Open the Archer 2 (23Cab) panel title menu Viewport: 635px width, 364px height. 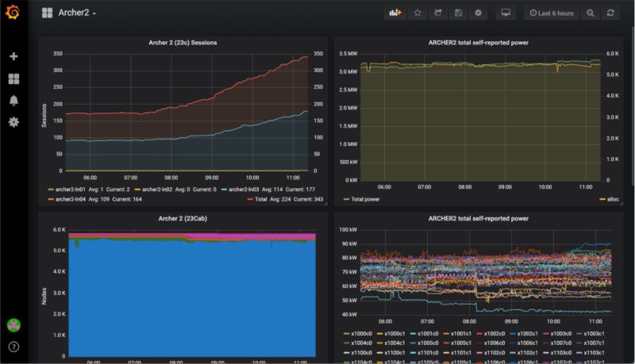[183, 218]
